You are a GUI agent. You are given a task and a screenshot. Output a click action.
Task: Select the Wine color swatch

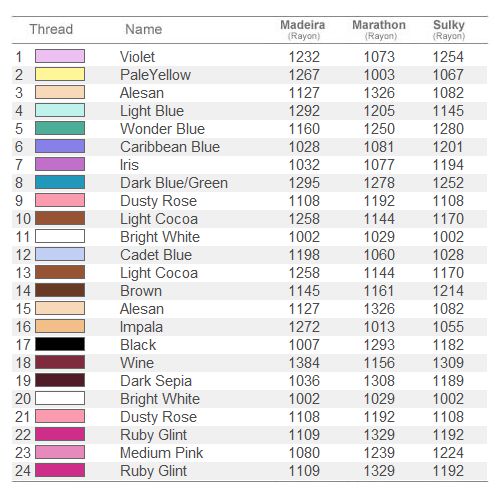pyautogui.click(x=60, y=362)
